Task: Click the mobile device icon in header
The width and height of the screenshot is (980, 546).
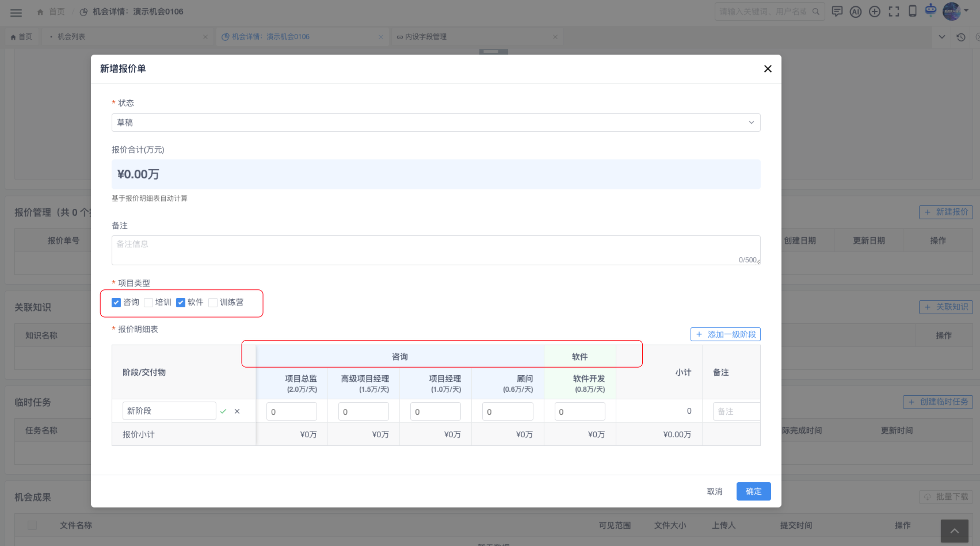Action: (x=912, y=12)
